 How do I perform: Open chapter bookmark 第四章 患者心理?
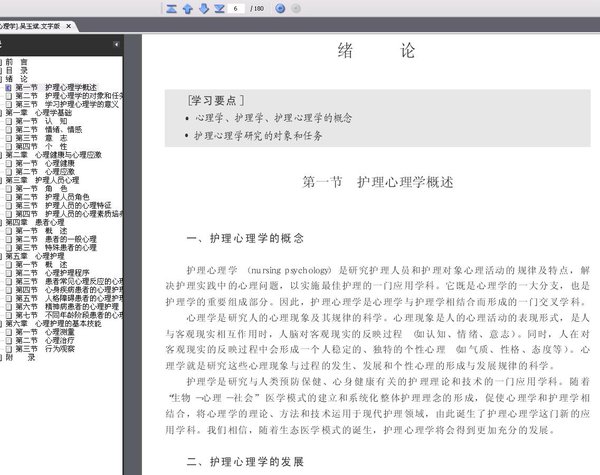pos(35,222)
